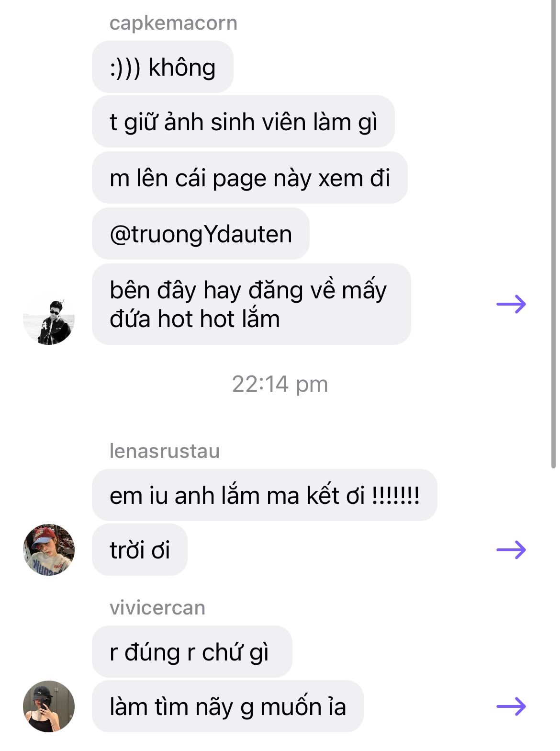Open the lenasrustau username label
The image size is (560, 751).
click(x=165, y=451)
